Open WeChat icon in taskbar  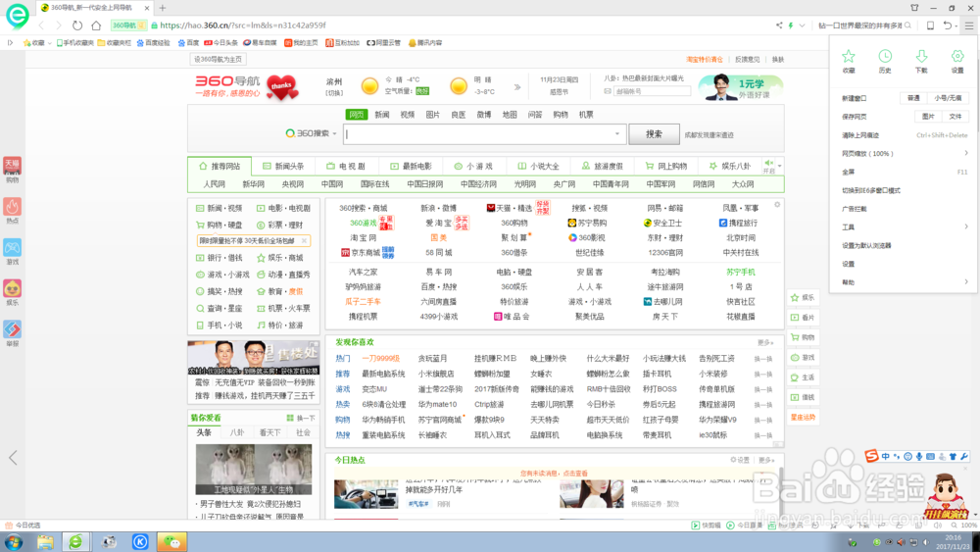[x=171, y=542]
